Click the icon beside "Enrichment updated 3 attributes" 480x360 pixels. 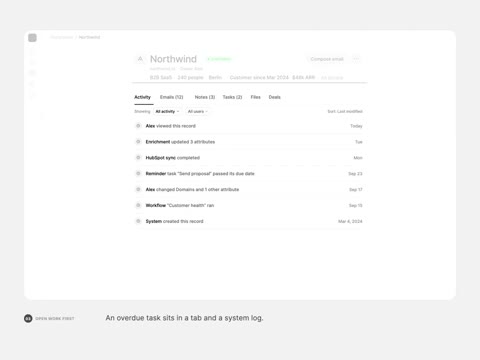click(138, 142)
